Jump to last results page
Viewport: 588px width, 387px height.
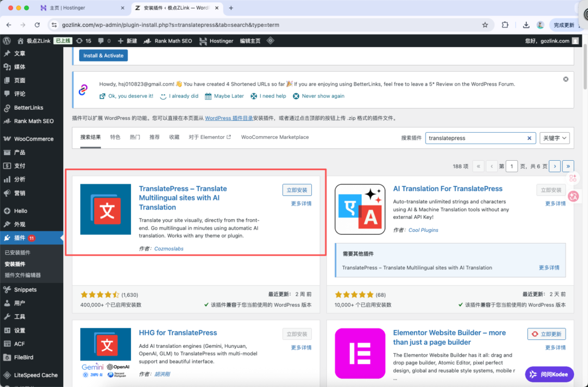click(568, 166)
